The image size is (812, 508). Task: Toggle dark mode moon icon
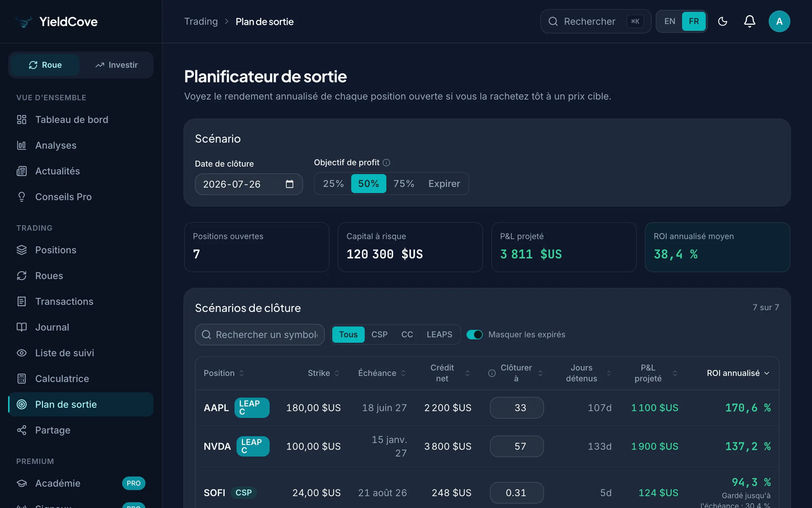[x=722, y=21]
